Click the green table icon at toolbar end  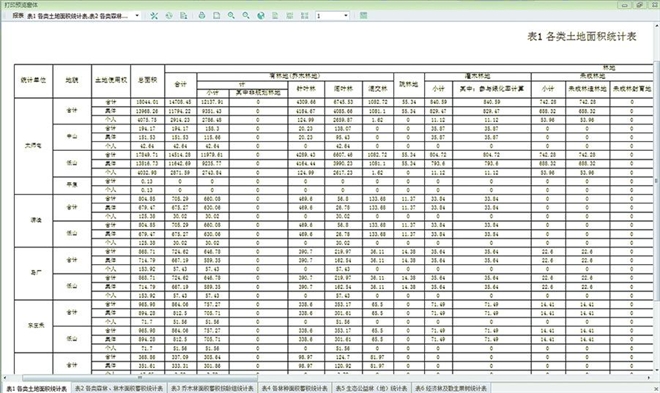click(x=363, y=16)
